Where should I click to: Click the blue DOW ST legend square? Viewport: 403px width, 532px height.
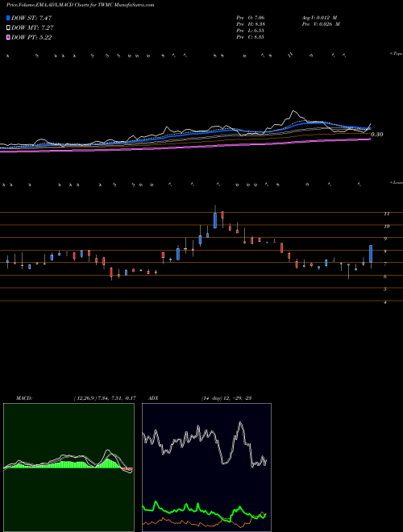pyautogui.click(x=8, y=18)
